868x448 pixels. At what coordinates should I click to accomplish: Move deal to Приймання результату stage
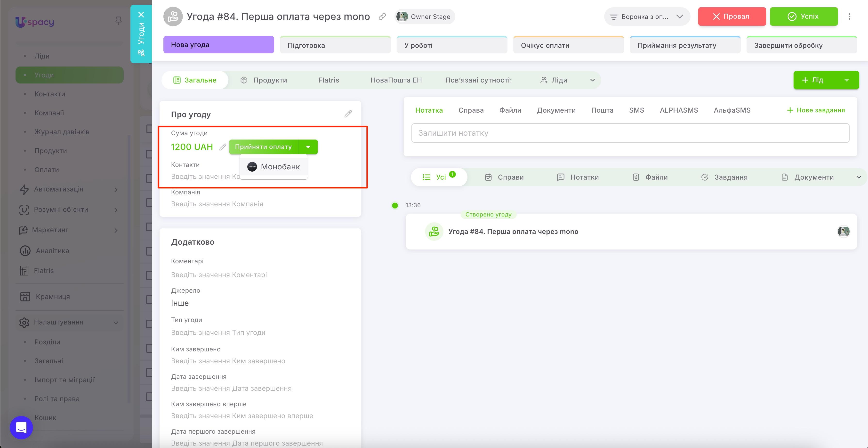coord(685,45)
